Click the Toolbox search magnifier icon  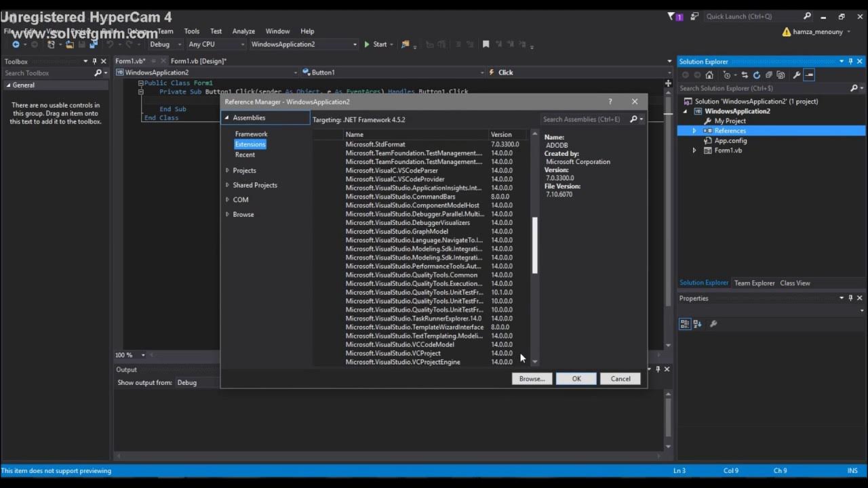pos(98,73)
